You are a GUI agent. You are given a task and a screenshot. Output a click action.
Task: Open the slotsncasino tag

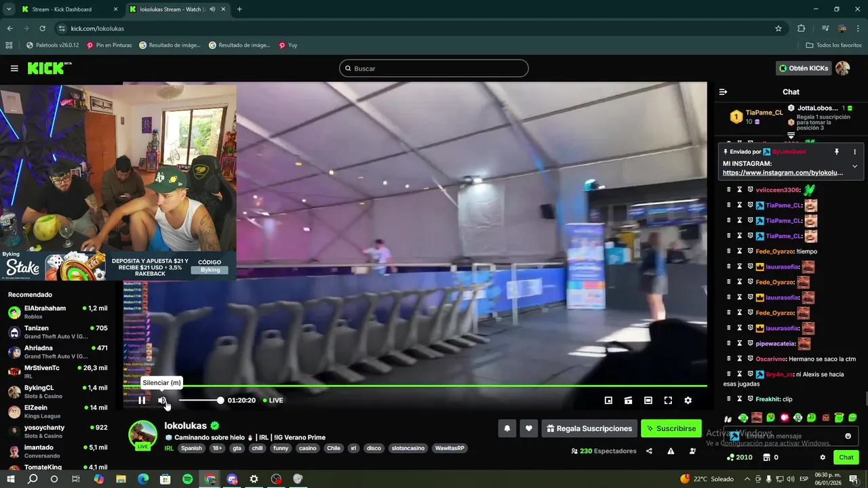tap(408, 448)
